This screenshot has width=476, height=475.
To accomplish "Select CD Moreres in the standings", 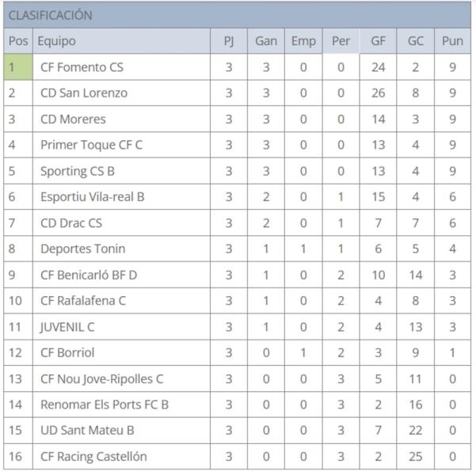I will (x=73, y=120).
